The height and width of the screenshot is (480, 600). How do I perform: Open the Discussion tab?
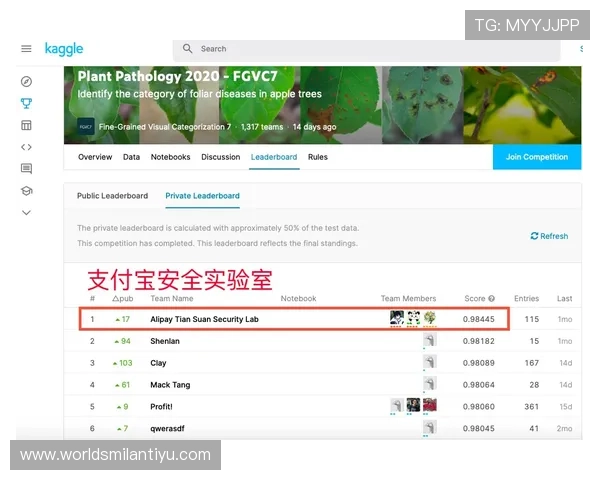[x=221, y=157]
